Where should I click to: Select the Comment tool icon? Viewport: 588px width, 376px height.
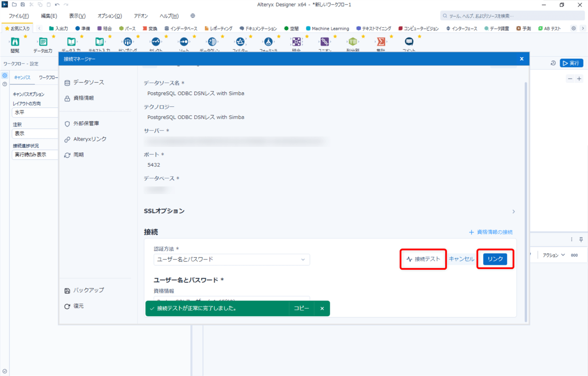click(x=409, y=42)
